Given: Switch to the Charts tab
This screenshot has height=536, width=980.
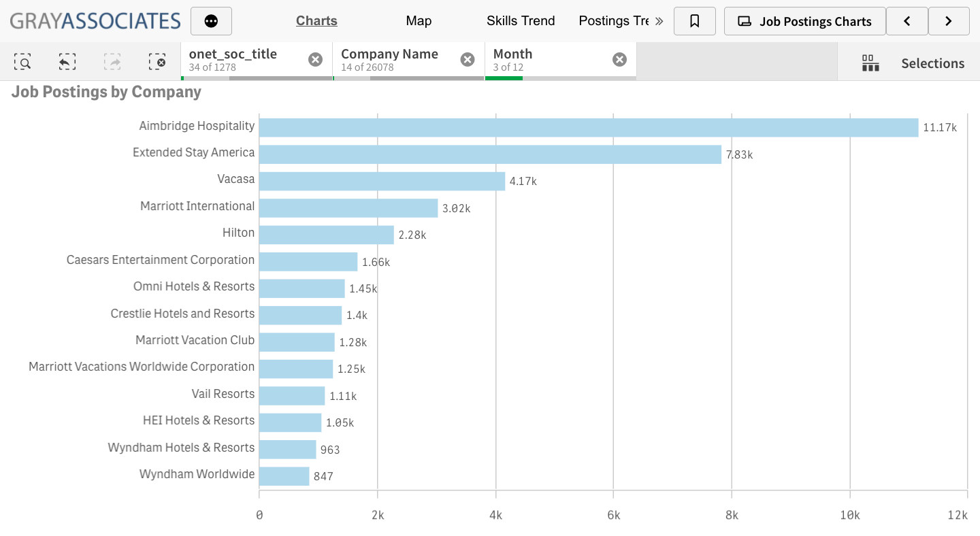Looking at the screenshot, I should coord(316,21).
